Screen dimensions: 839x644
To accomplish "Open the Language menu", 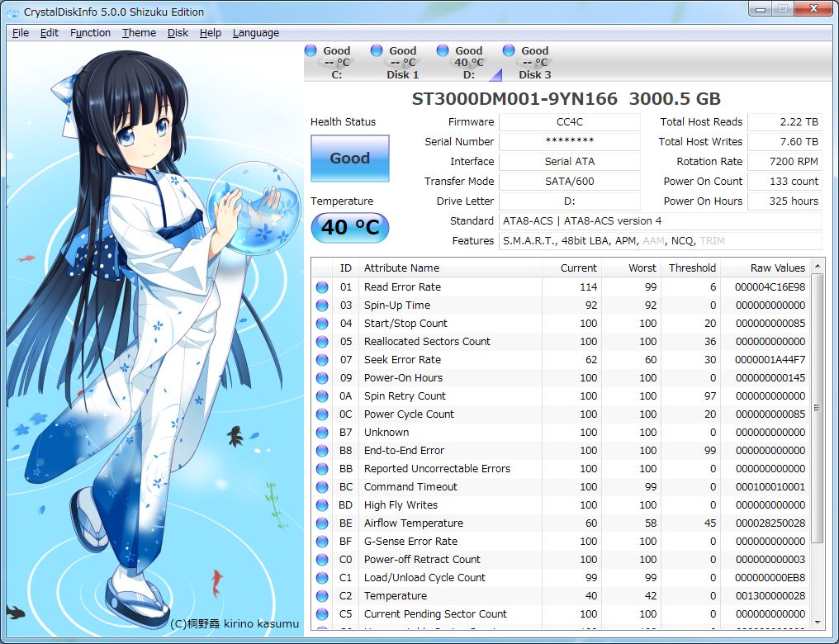I will pos(255,32).
